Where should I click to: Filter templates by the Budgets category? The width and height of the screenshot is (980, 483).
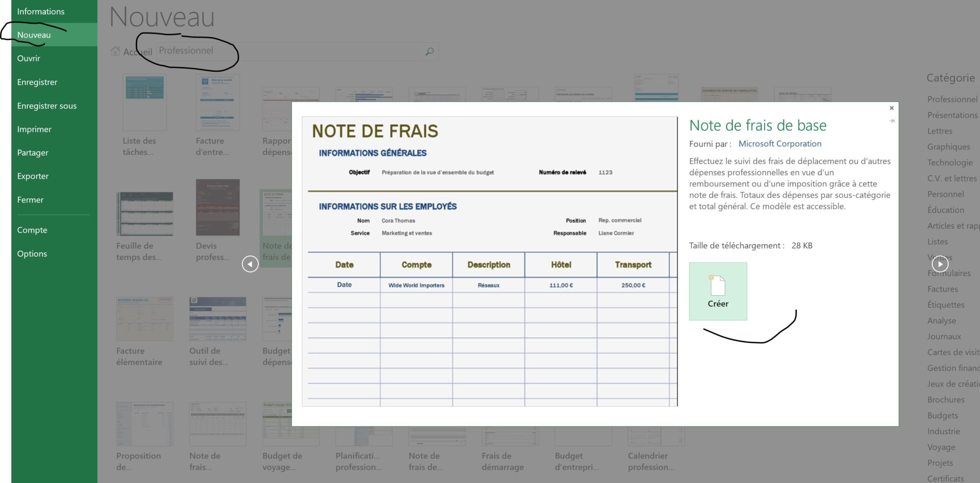pyautogui.click(x=943, y=416)
